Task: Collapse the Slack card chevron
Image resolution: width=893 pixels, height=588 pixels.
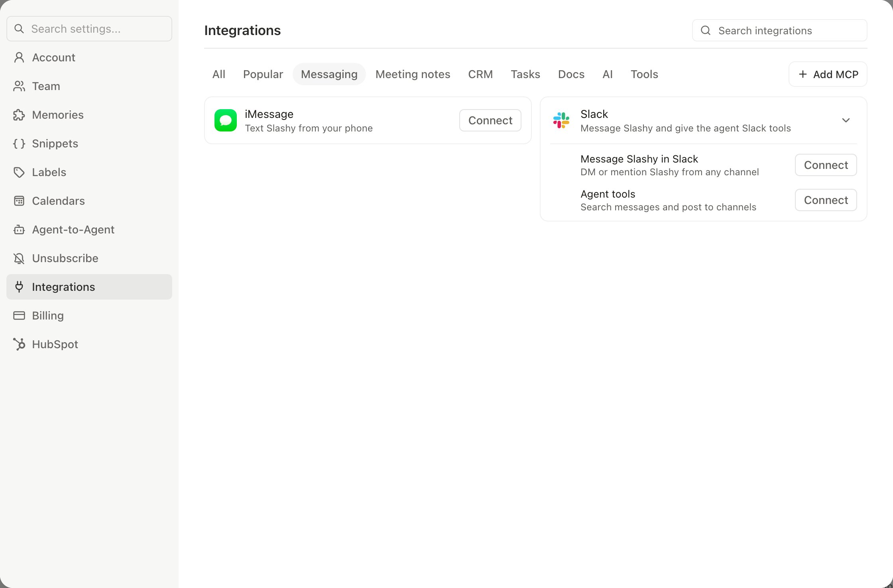Action: pyautogui.click(x=846, y=120)
